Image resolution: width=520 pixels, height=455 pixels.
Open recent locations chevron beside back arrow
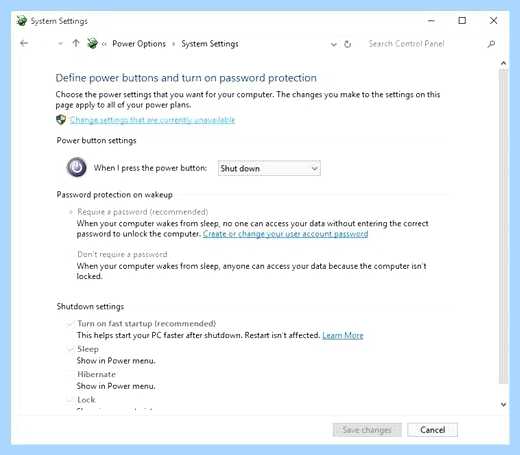click(x=60, y=44)
